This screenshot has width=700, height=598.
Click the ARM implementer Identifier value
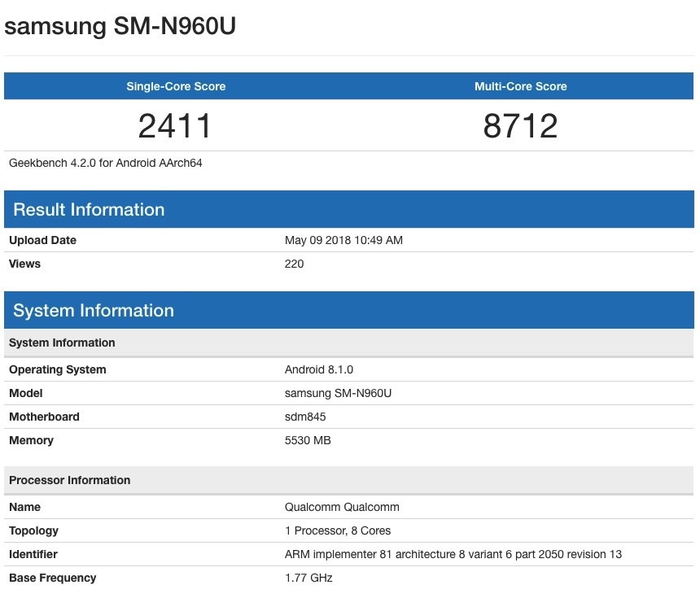[452, 554]
